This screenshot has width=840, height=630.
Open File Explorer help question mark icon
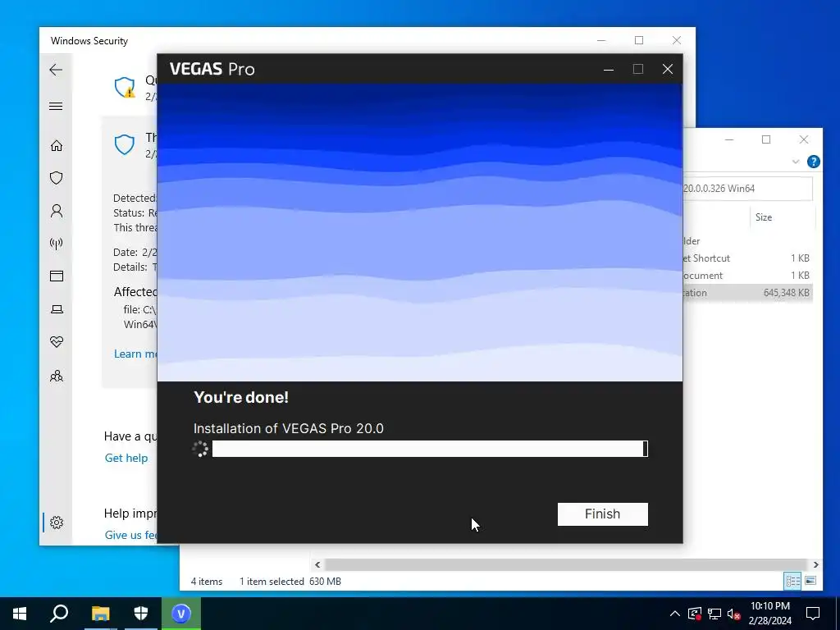point(813,162)
